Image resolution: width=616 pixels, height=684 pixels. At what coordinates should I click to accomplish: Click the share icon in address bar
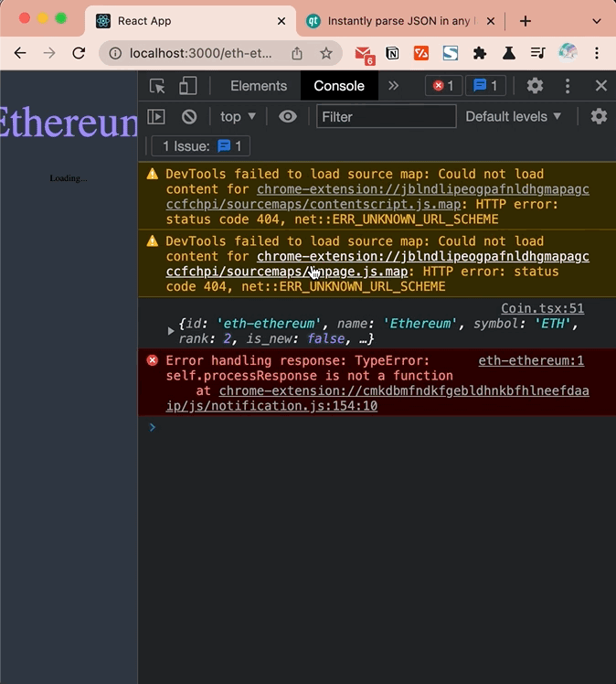coord(297,53)
